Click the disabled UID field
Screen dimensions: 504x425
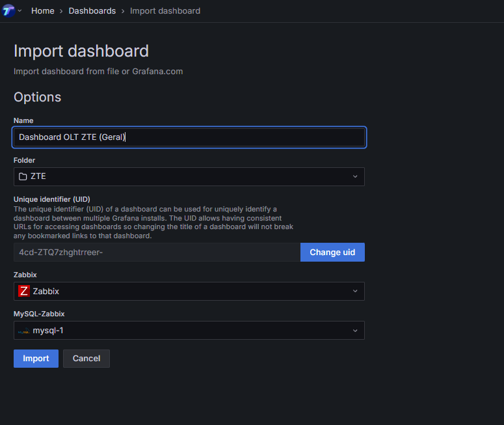[157, 253]
